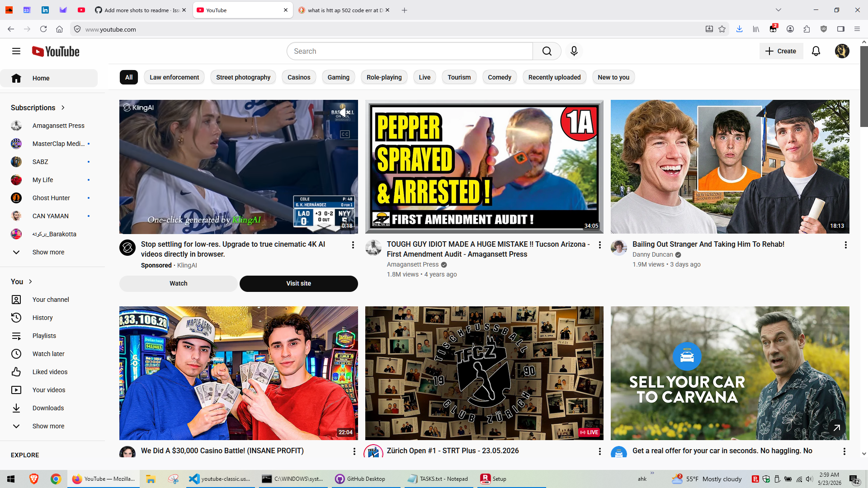Screen dimensions: 868x488
Task: Open File Explorer from taskbar
Action: [151, 479]
